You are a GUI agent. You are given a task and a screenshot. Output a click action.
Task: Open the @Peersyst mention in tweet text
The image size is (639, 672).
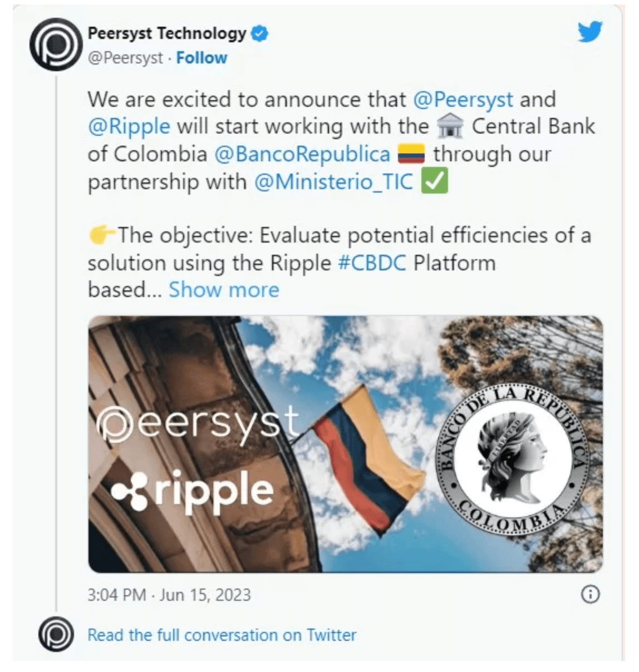pyautogui.click(x=463, y=100)
